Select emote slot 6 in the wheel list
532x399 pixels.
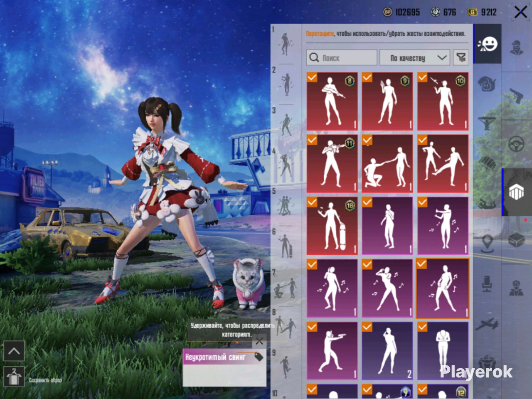[x=286, y=246]
